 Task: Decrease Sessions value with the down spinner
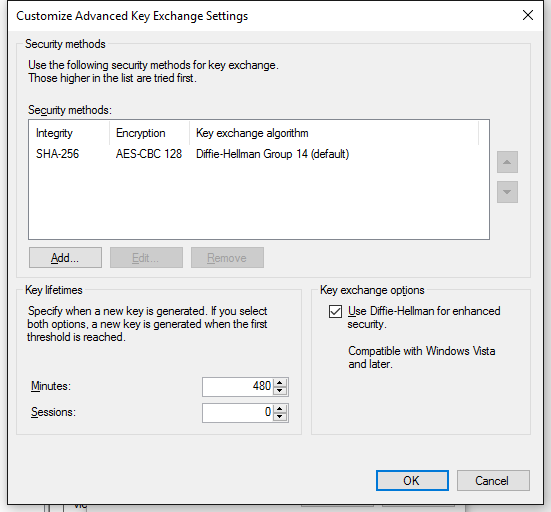coord(280,417)
